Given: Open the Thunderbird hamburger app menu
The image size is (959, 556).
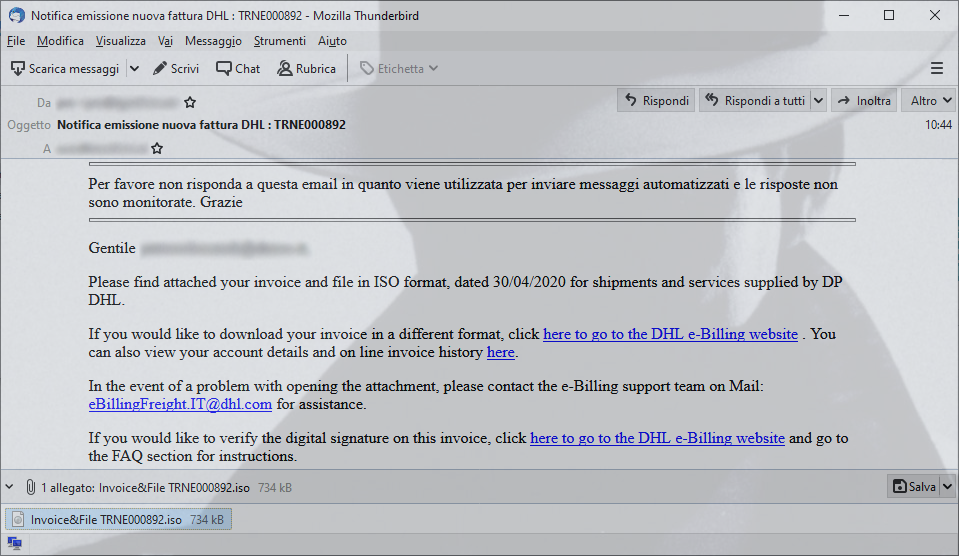Looking at the screenshot, I should click(x=936, y=69).
